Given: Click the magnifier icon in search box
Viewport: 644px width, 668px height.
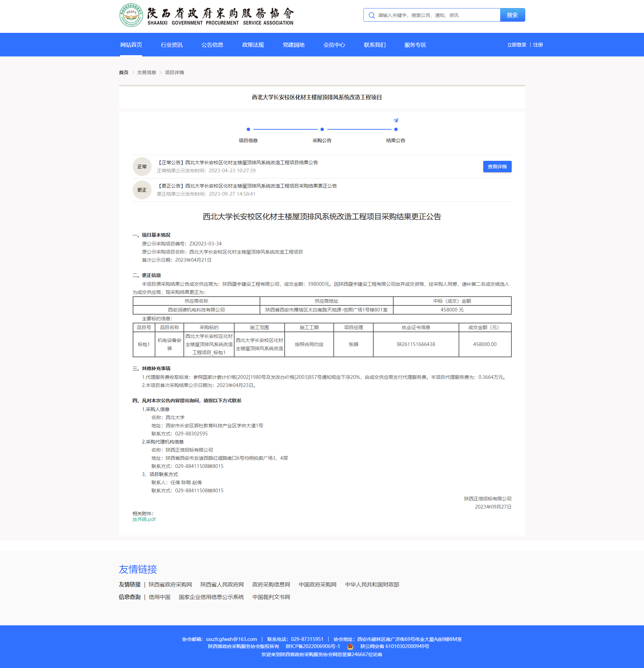Looking at the screenshot, I should tap(371, 15).
